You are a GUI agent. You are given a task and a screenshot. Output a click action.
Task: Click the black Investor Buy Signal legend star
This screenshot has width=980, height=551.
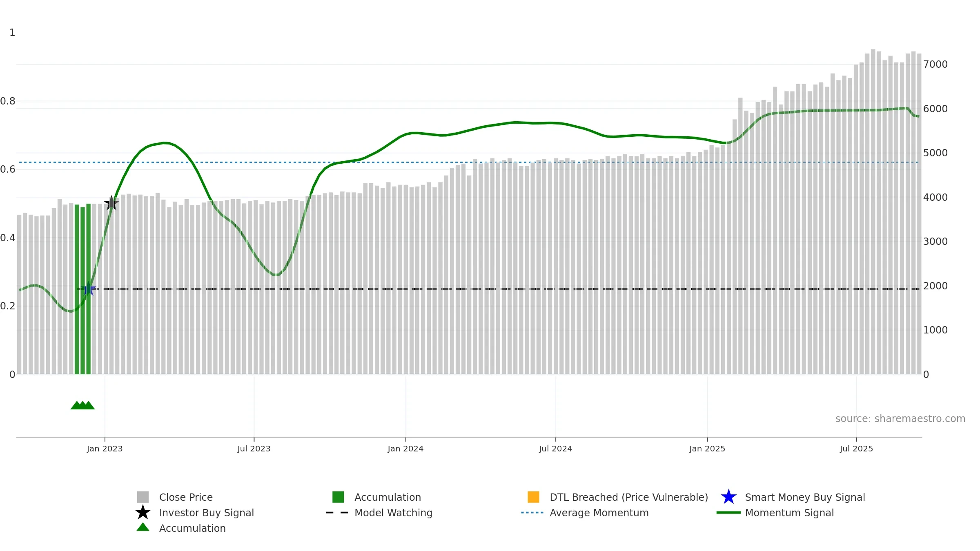(143, 513)
